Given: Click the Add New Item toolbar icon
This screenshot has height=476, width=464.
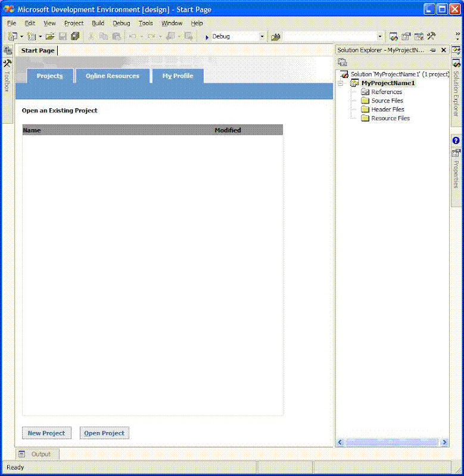Looking at the screenshot, I should point(32,36).
